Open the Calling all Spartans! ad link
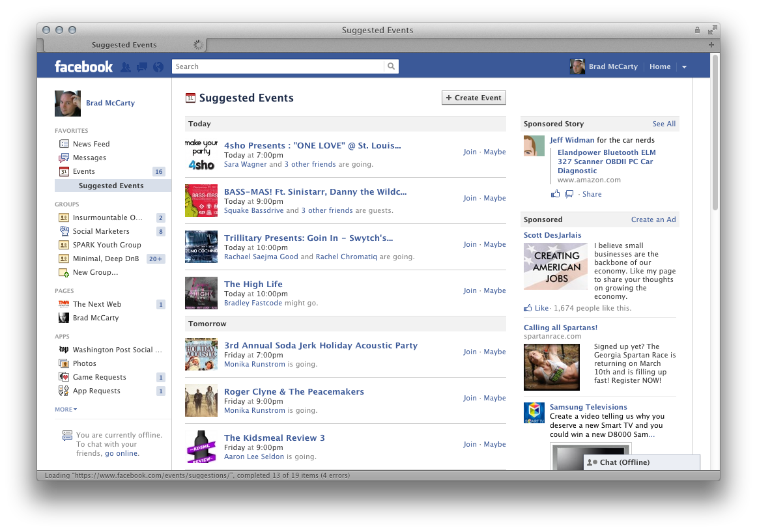Viewport: 757px width, 532px height. 560,328
